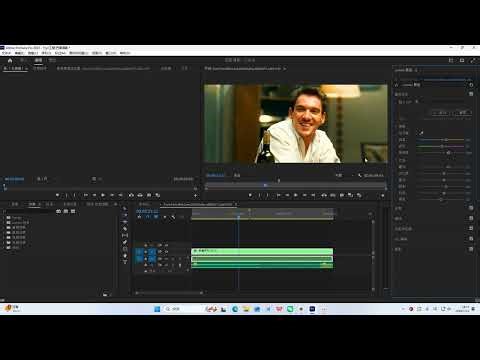
Task: Switch to the Effect Controls tab
Action: [40, 68]
